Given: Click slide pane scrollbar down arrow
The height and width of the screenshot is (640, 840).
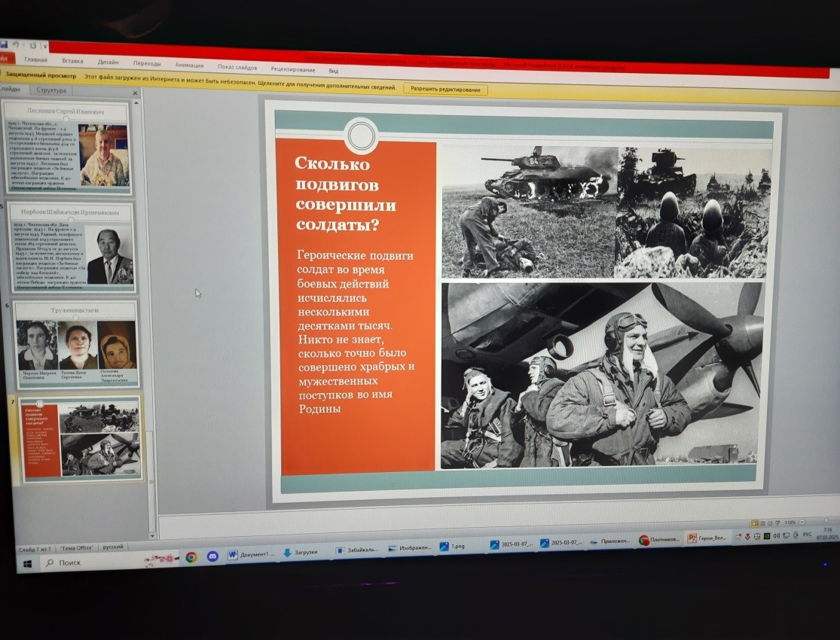Looking at the screenshot, I should pos(151,535).
